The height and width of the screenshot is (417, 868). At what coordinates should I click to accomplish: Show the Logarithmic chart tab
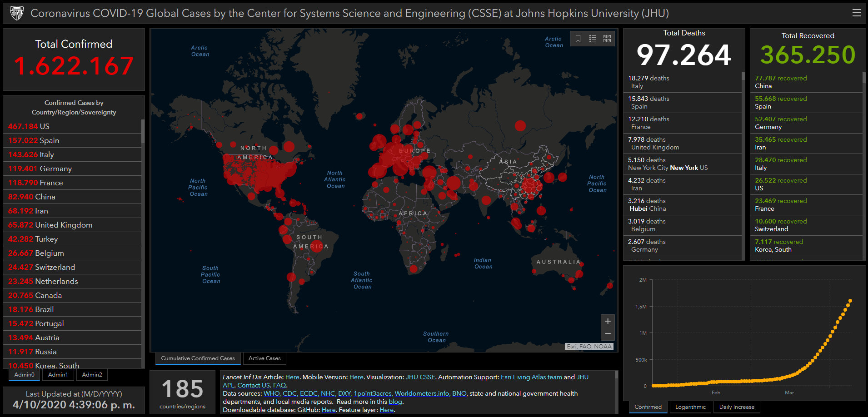point(690,407)
